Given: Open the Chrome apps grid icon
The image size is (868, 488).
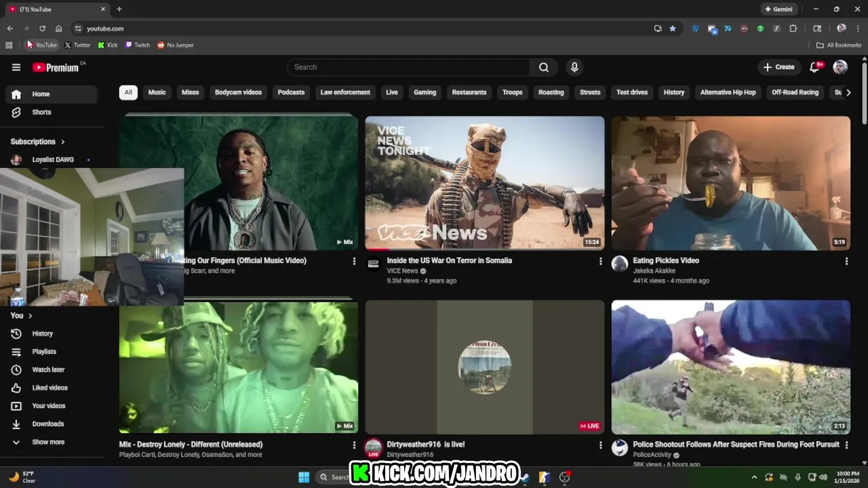Looking at the screenshot, I should point(9,45).
